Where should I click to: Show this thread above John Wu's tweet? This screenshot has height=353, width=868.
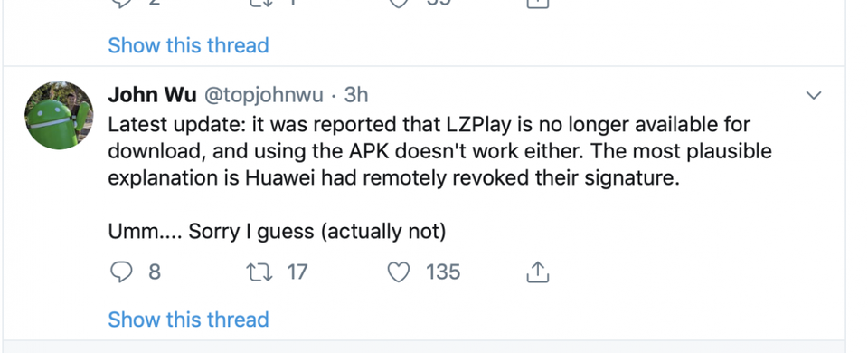[x=188, y=45]
